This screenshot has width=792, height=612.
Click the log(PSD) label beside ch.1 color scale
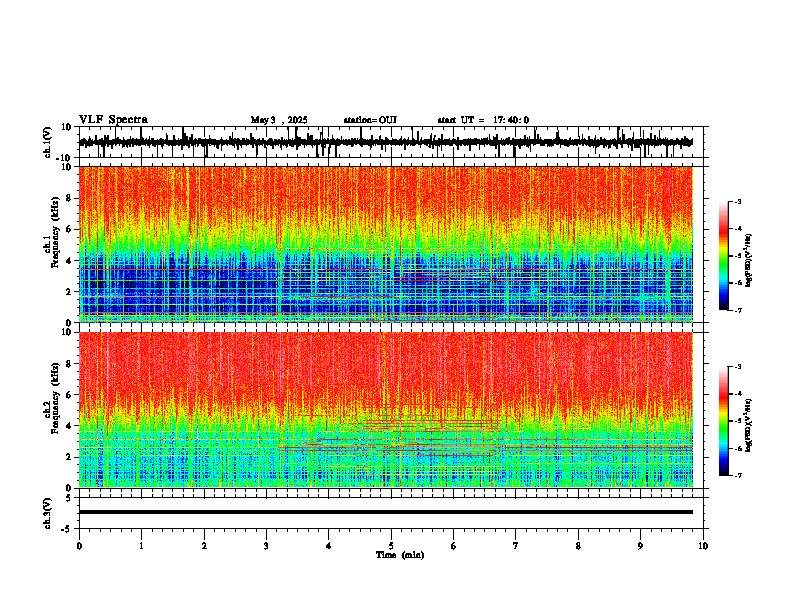(x=749, y=260)
